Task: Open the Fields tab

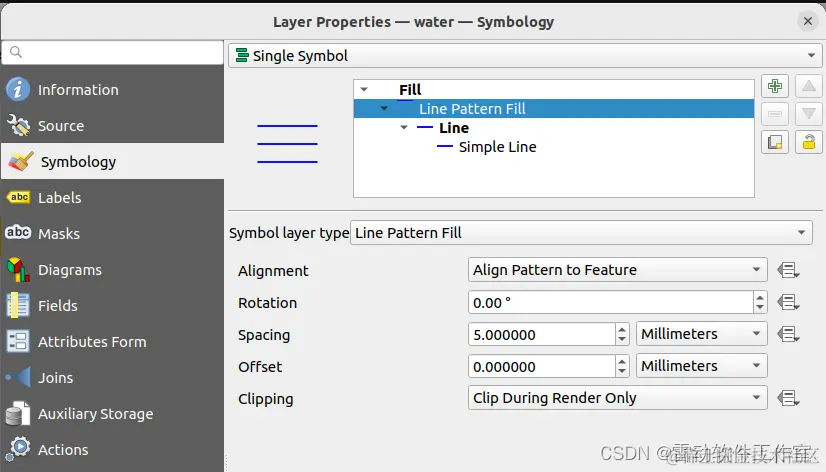Action: [x=112, y=306]
